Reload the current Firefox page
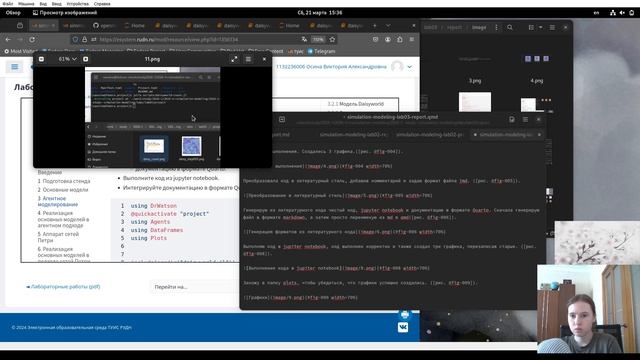This screenshot has height=360, width=640. [32, 40]
